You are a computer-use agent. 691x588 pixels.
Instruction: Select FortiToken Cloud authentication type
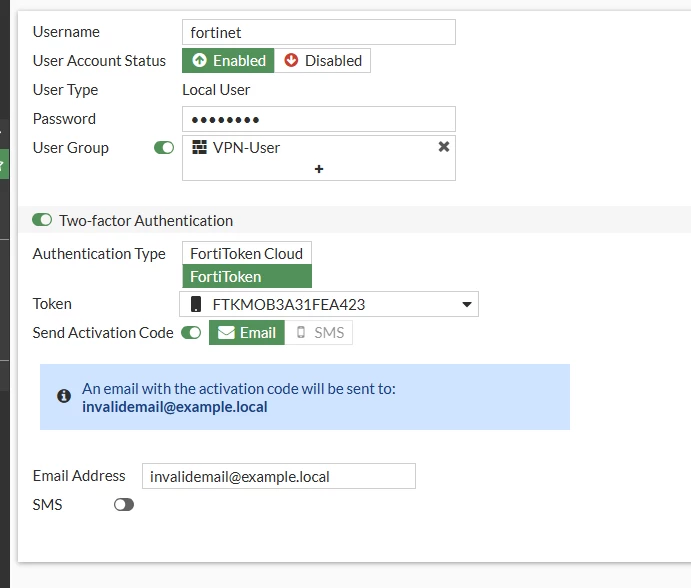tap(247, 253)
